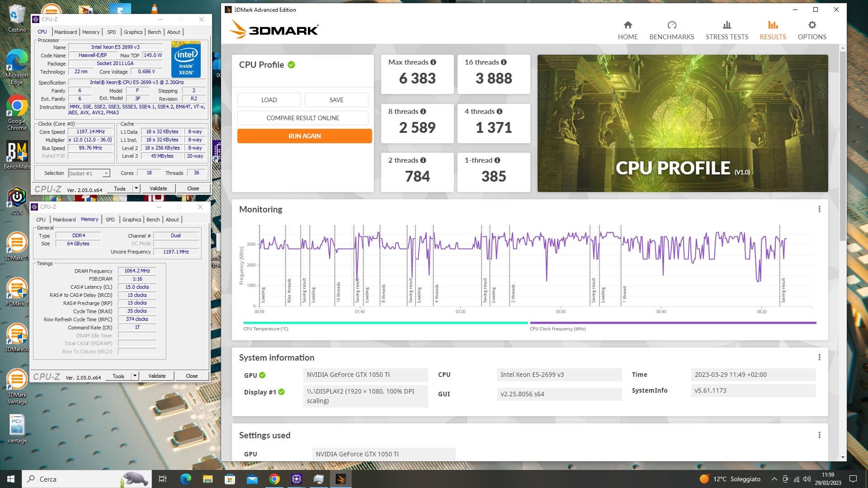Open iCUE desktop shortcut

point(17,201)
